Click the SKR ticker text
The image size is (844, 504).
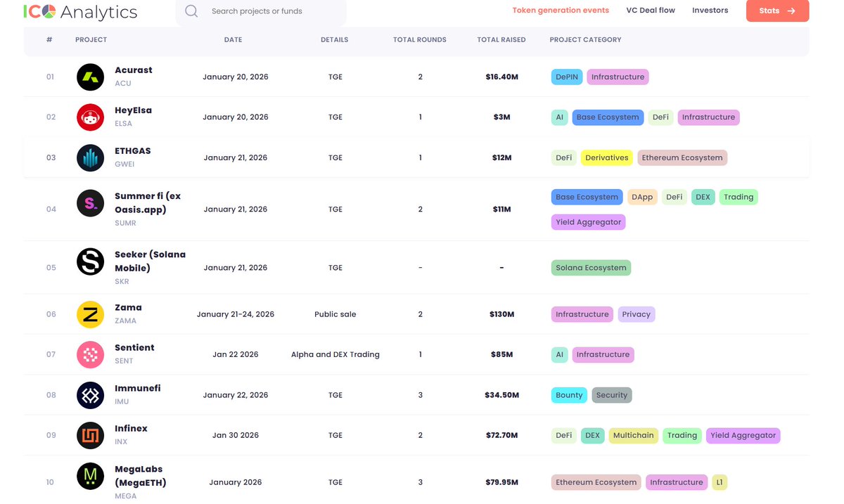[x=122, y=281]
